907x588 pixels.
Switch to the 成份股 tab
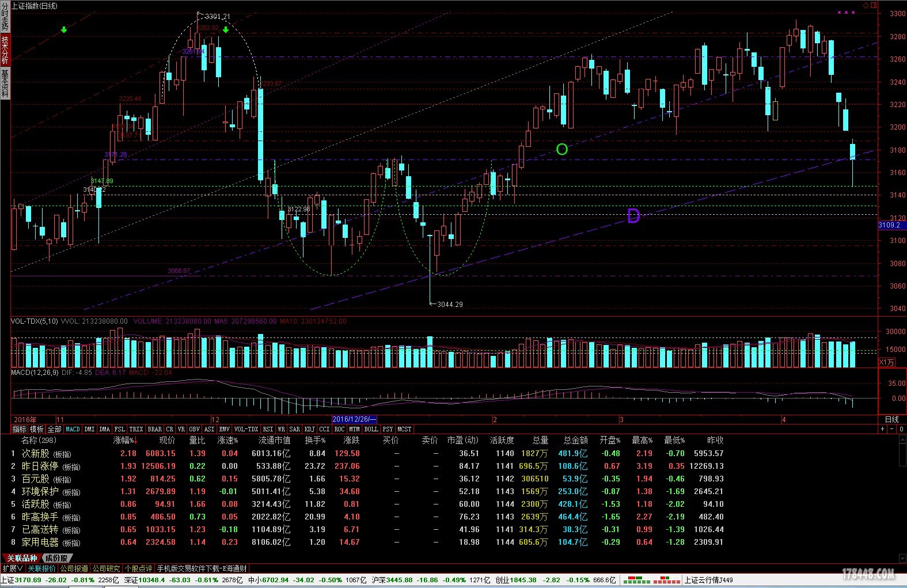click(x=56, y=558)
